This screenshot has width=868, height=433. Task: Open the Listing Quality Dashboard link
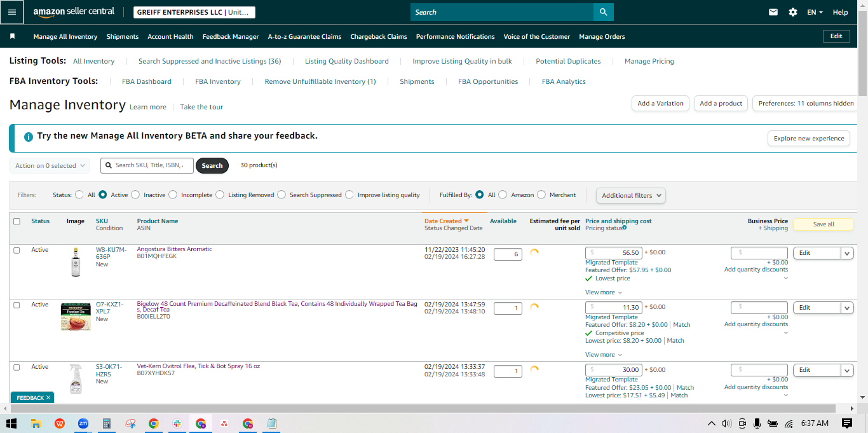[x=347, y=62]
